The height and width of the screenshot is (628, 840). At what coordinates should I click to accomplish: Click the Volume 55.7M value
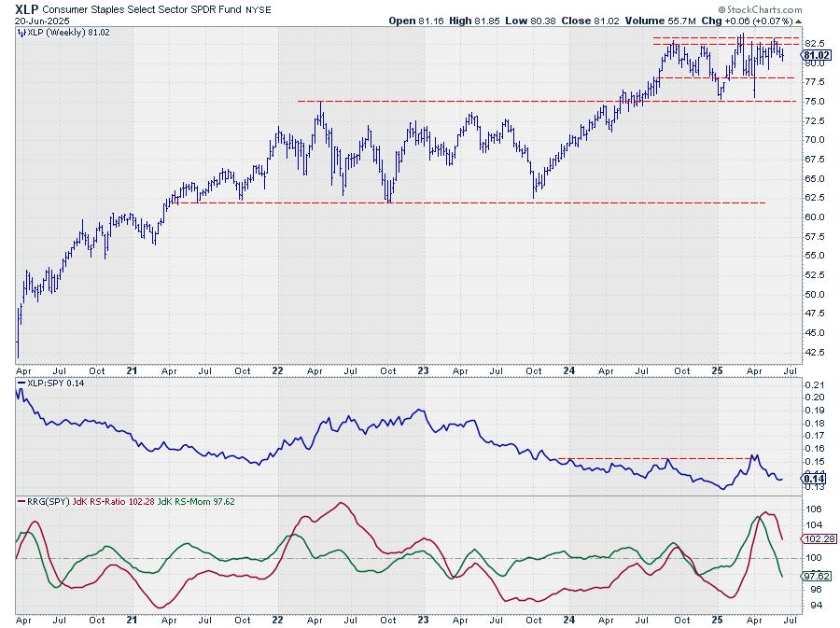(660, 21)
